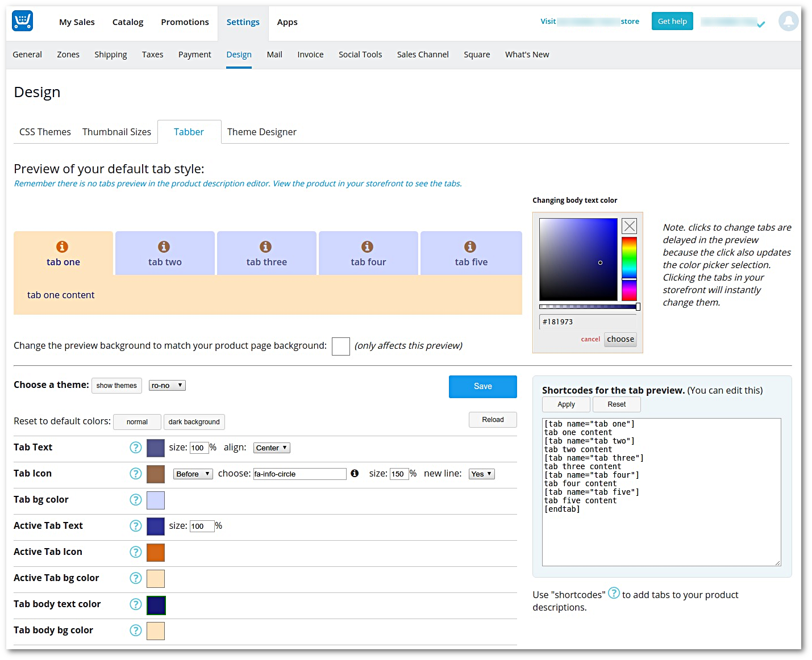The height and width of the screenshot is (660, 812).
Task: Click the shopping cart logo icon
Action: [23, 21]
